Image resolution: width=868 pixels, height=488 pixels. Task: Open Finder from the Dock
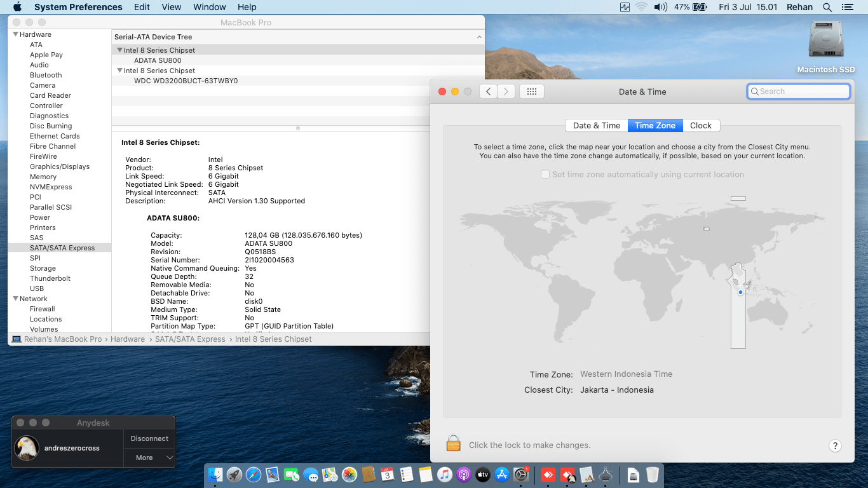(215, 474)
